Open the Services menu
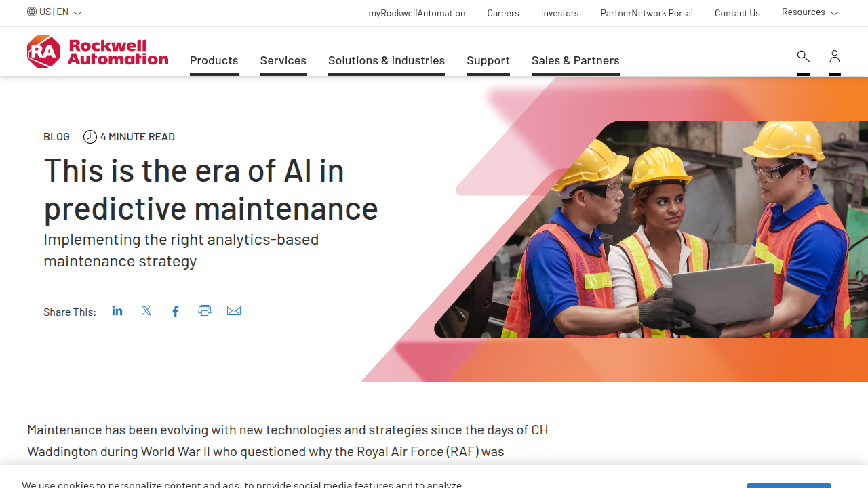Screen dimensions: 868x488 point(283,60)
